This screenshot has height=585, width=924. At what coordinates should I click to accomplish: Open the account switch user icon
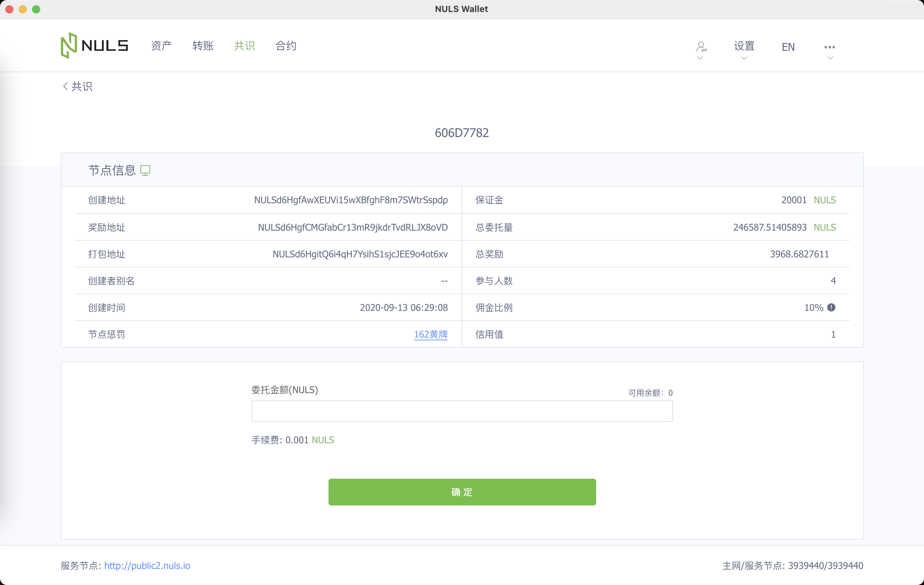point(701,47)
